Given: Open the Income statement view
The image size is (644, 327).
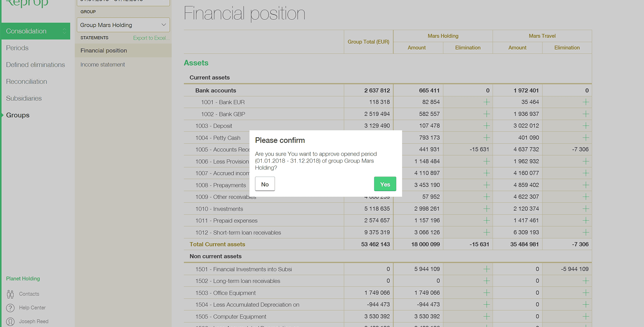Looking at the screenshot, I should (103, 65).
